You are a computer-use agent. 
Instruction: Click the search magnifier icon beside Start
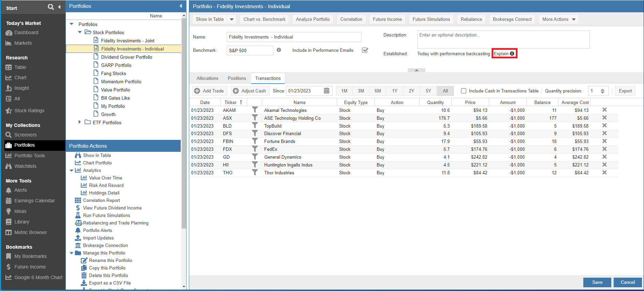pyautogui.click(x=51, y=7)
